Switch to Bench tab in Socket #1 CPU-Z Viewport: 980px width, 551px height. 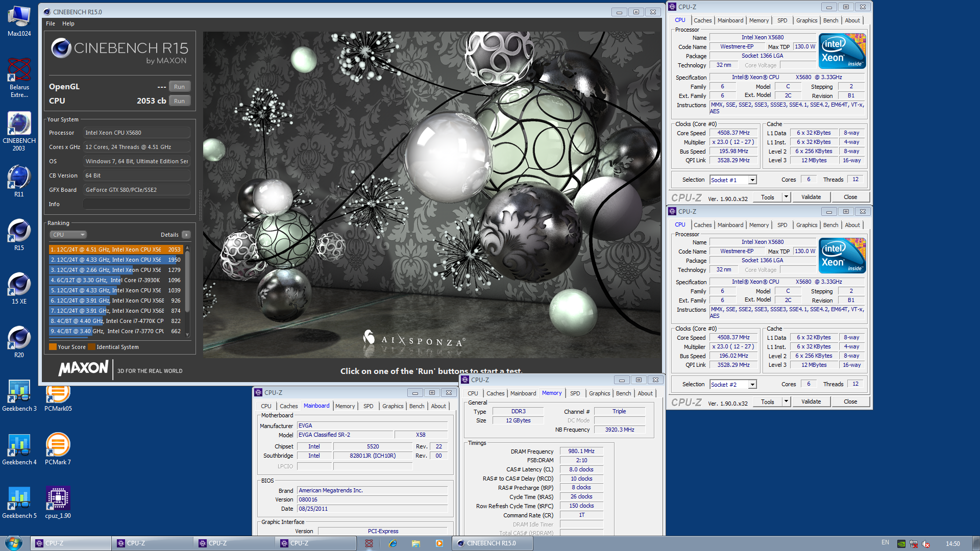[830, 20]
